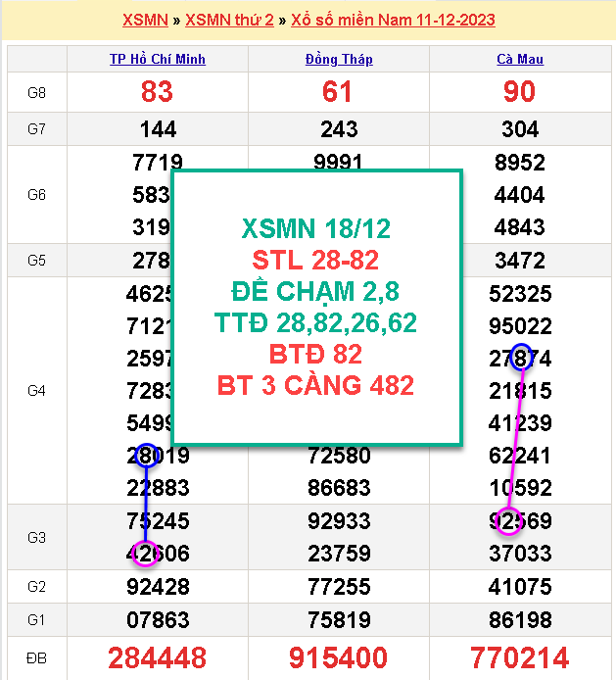616x680 pixels.
Task: Open Xổ số miền Nam 11-12-2023 link
Action: [393, 20]
